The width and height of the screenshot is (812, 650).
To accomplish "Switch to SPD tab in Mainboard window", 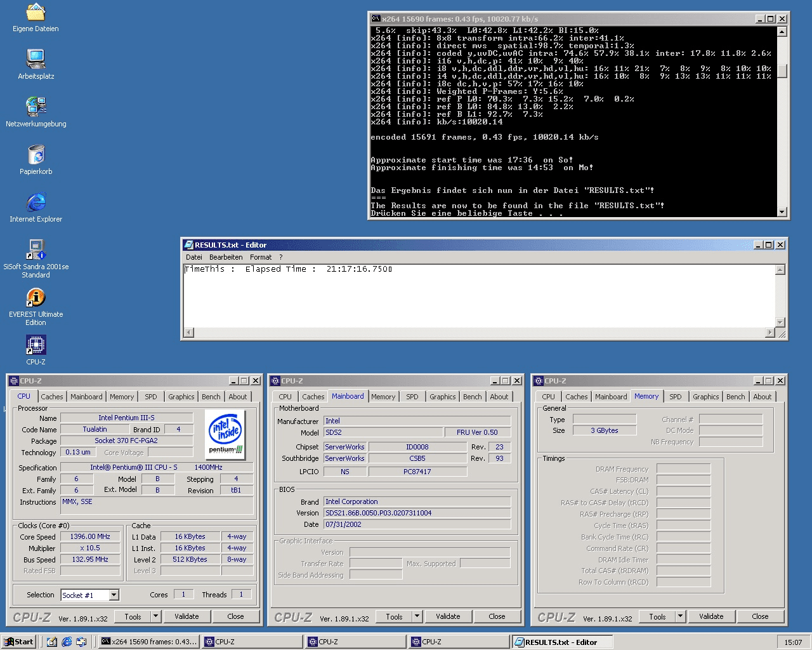I will click(x=412, y=397).
